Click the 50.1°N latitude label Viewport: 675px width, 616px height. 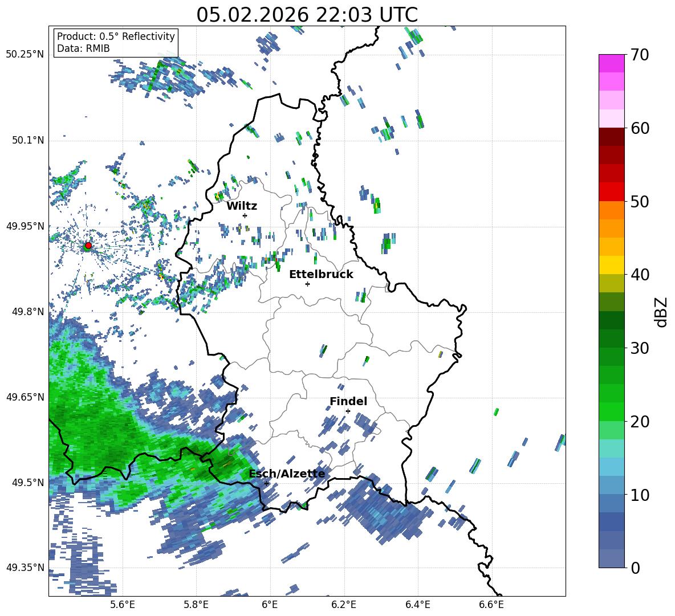(x=28, y=140)
